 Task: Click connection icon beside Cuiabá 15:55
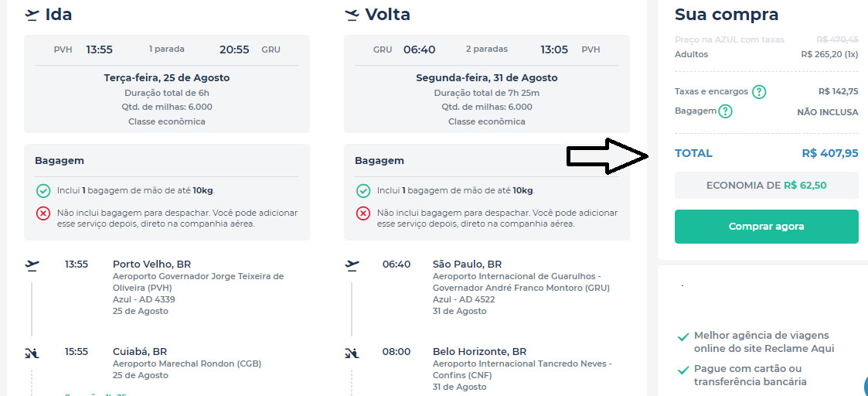coord(32,353)
